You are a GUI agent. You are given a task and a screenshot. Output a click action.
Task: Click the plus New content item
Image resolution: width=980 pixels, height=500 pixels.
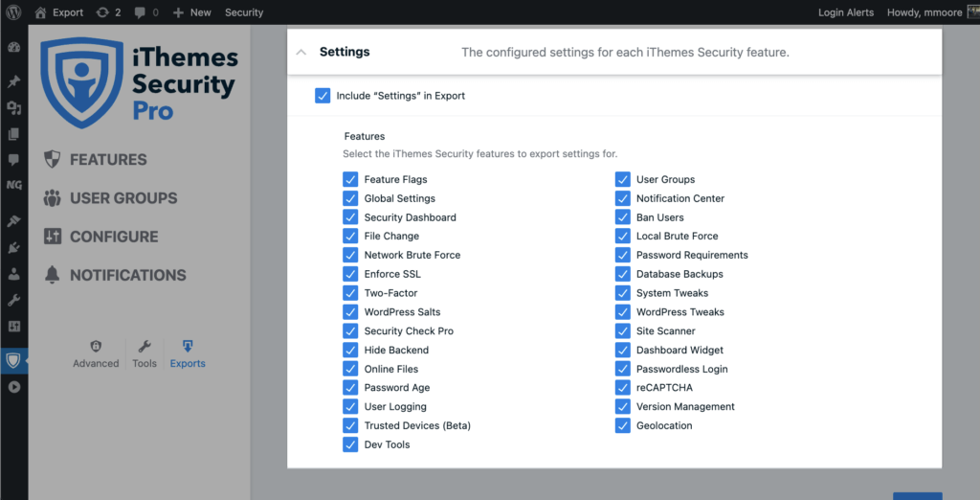[x=191, y=12]
